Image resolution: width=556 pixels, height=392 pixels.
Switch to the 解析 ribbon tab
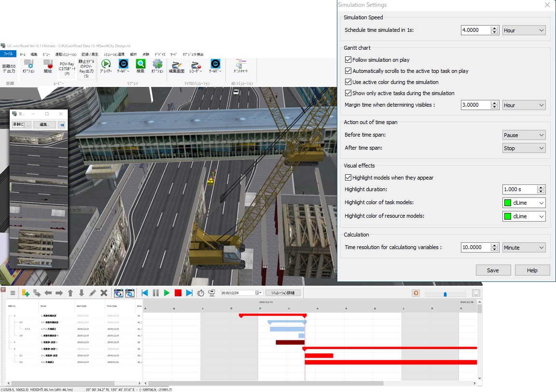click(x=133, y=54)
